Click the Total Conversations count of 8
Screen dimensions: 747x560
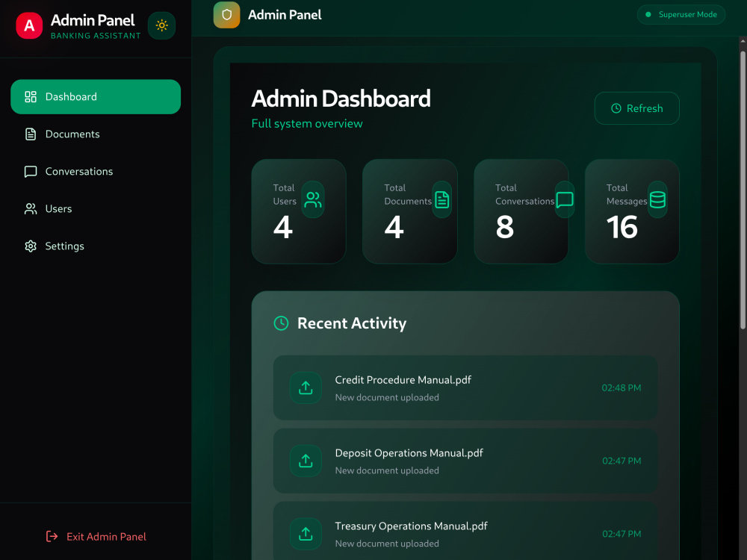click(x=504, y=227)
